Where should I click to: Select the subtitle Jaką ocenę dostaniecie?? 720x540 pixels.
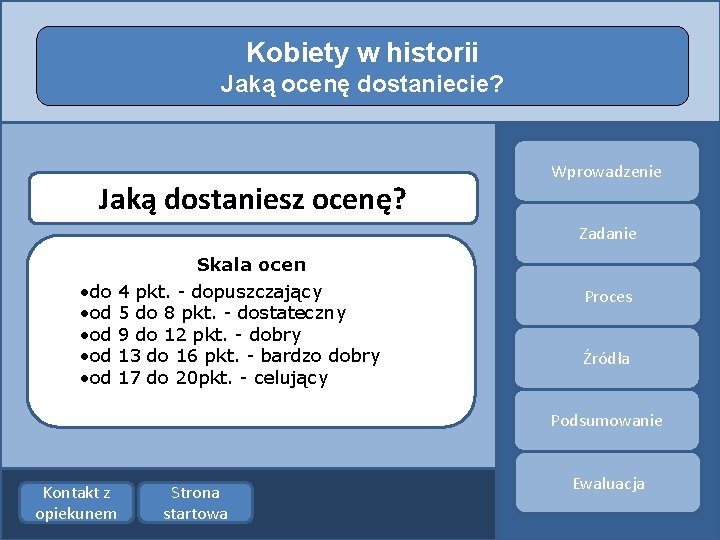pos(362,84)
